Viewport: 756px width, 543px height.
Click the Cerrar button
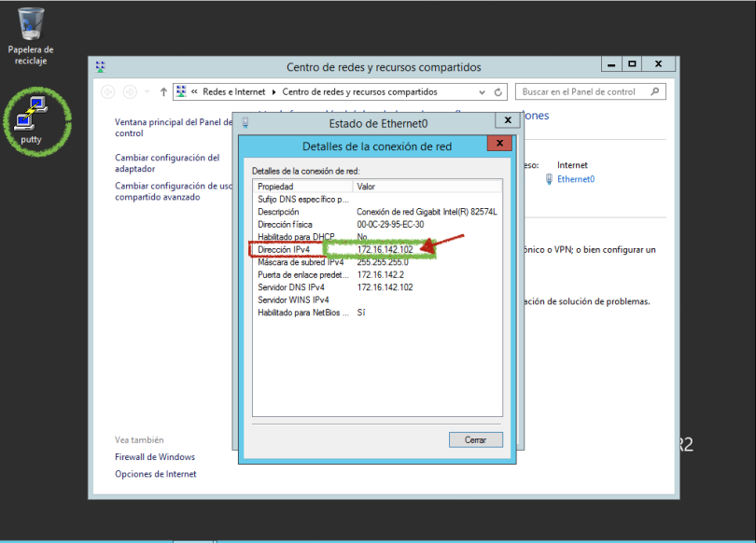point(475,439)
